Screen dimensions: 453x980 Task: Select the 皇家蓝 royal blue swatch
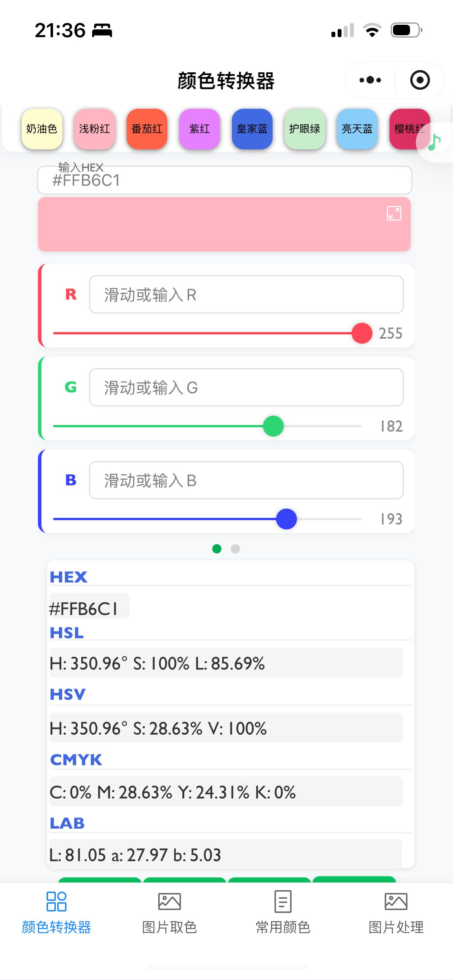point(252,129)
